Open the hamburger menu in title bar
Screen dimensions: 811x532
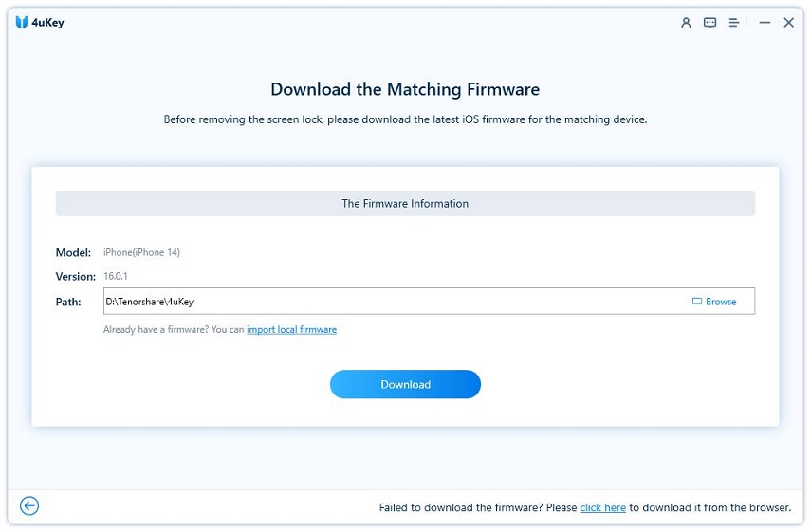tap(734, 23)
